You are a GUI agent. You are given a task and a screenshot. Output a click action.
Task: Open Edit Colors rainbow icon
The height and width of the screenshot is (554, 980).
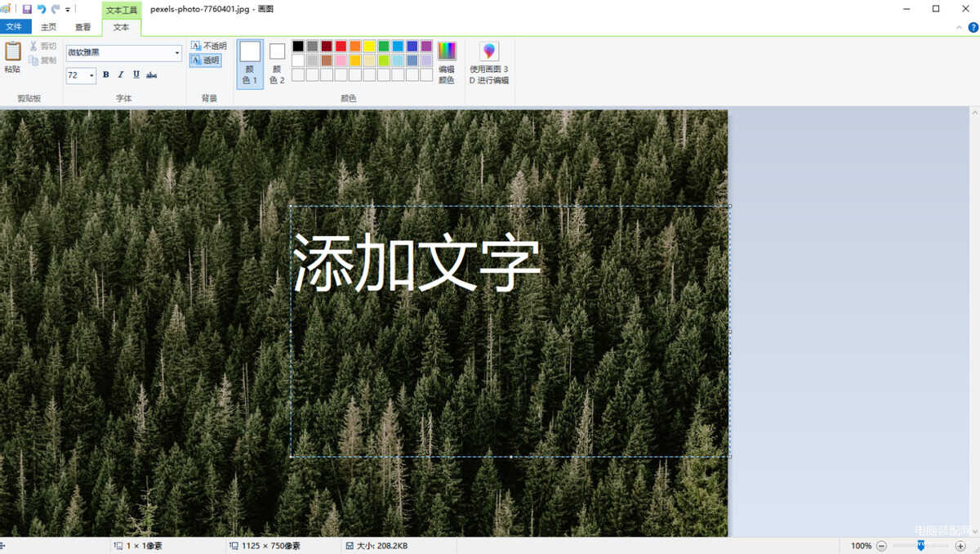point(447,51)
